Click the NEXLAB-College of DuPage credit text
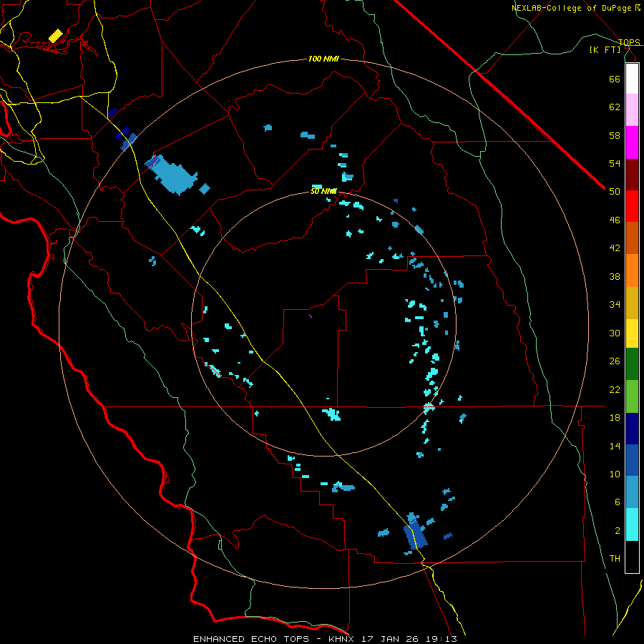The height and width of the screenshot is (644, 644). [x=573, y=8]
